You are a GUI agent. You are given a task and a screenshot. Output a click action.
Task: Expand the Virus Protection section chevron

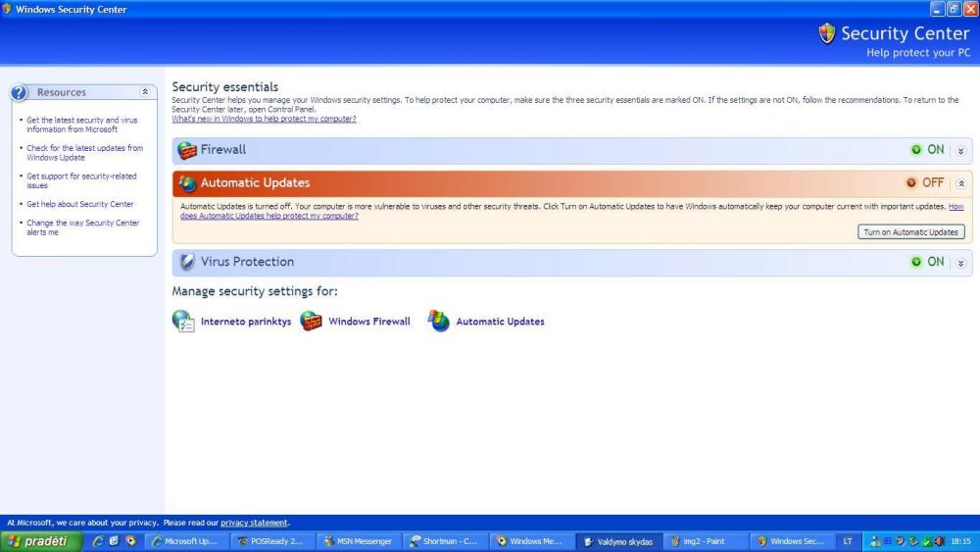click(960, 262)
